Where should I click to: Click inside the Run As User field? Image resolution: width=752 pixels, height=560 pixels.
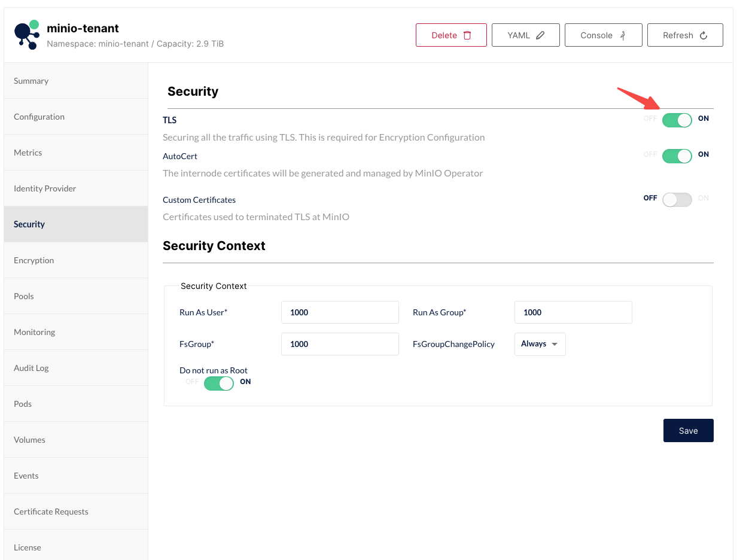[x=340, y=312]
